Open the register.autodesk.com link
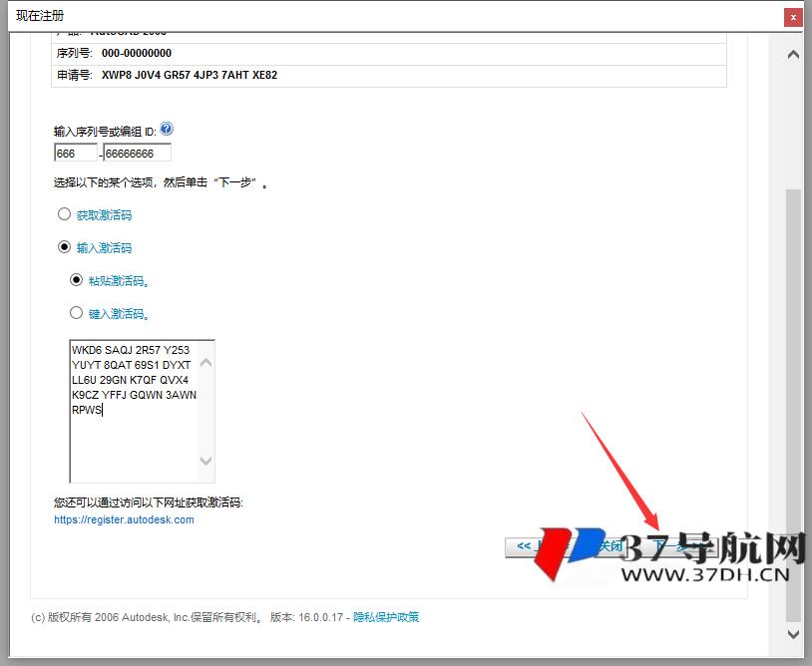The height and width of the screenshot is (666, 812). coord(124,519)
